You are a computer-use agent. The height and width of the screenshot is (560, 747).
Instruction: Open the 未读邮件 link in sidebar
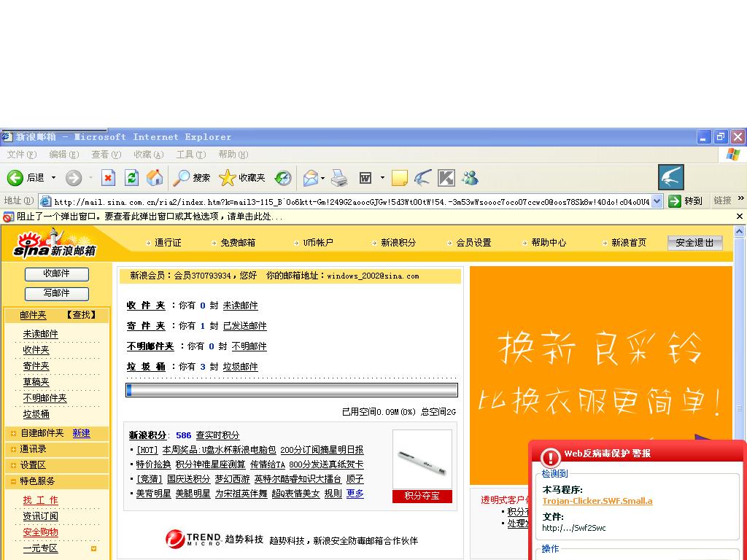[x=41, y=334]
